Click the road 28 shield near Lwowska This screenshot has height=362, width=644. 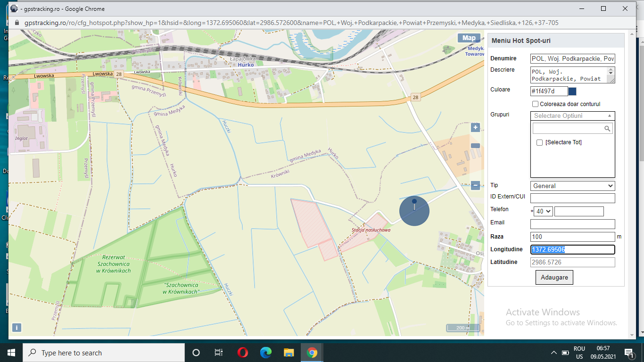119,74
